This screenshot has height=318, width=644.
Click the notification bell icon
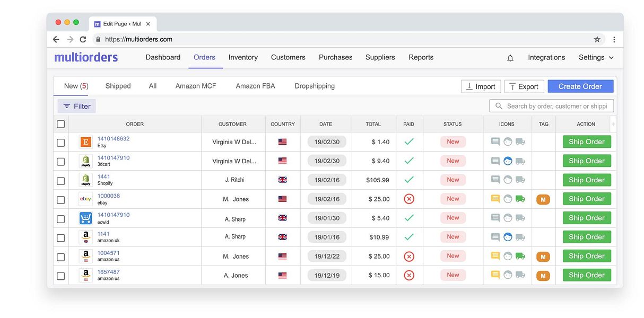510,58
